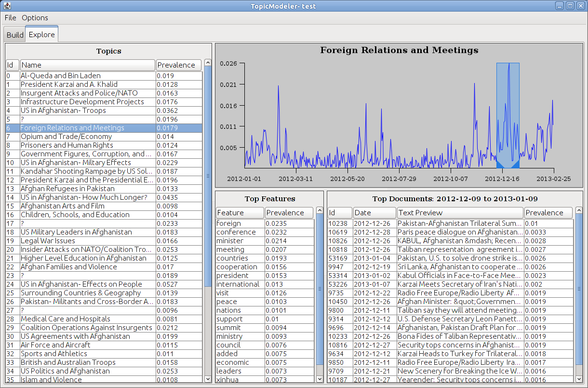Switch to the Build tab
The width and height of the screenshot is (588, 388).
[15, 35]
